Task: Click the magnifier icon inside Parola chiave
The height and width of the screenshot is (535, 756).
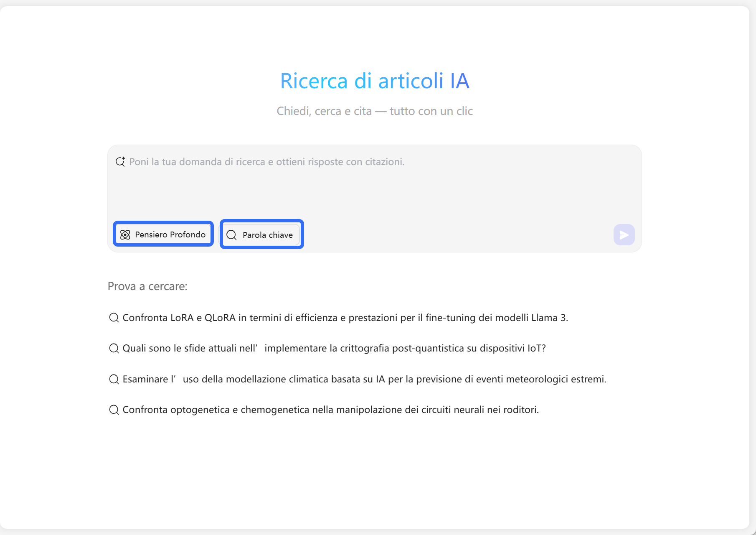Action: coord(232,235)
